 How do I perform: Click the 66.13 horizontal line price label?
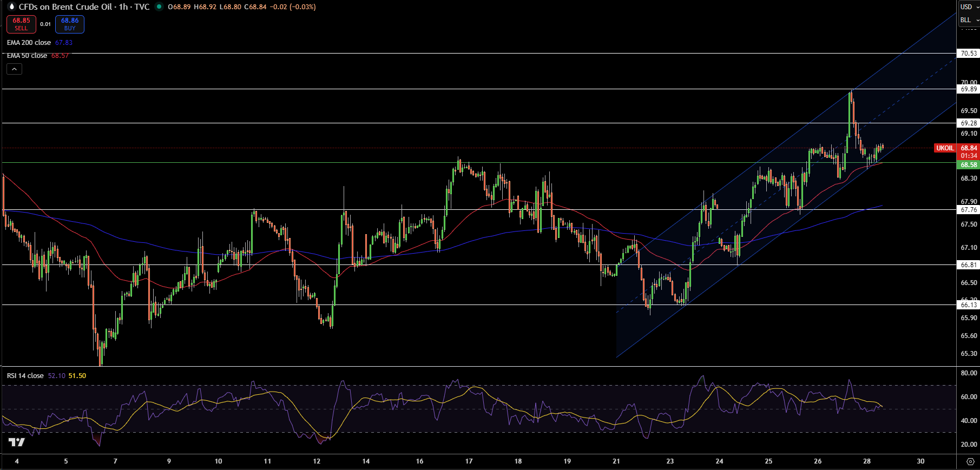click(x=968, y=305)
